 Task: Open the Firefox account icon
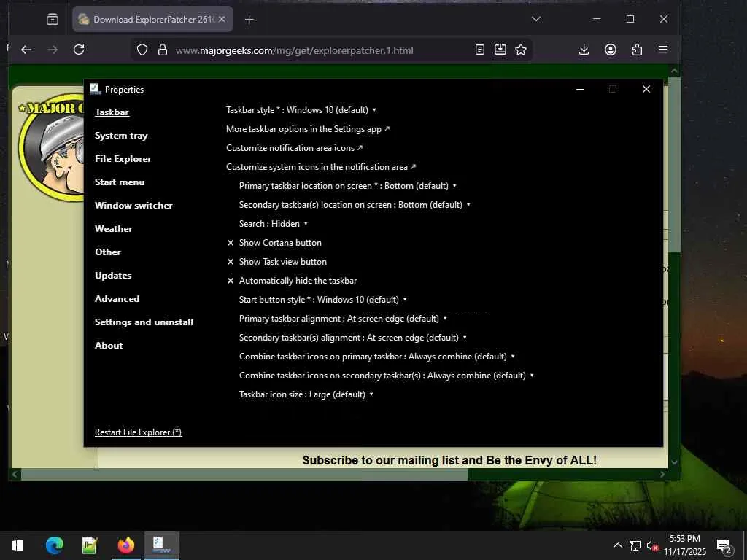[611, 50]
